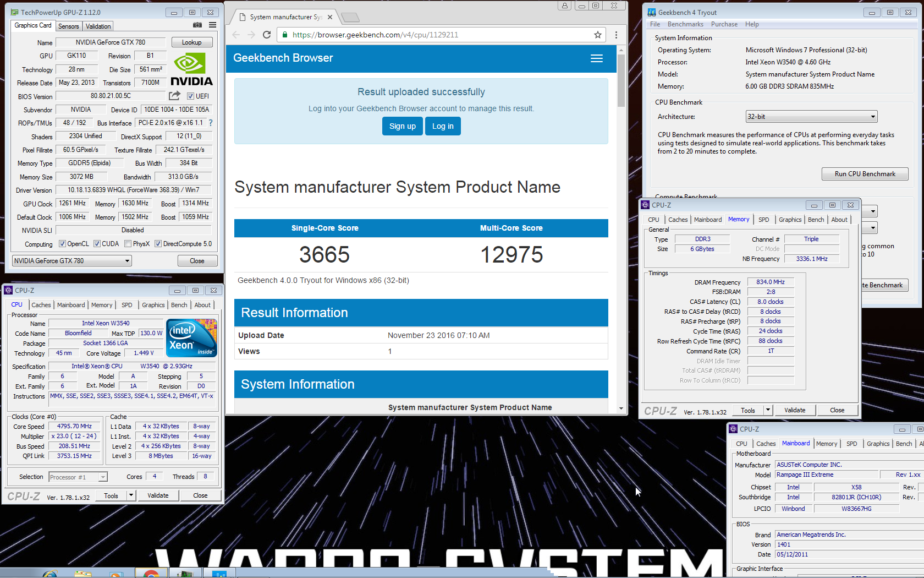Toggle the CUDA checkbox
924x578 pixels.
[x=97, y=243]
